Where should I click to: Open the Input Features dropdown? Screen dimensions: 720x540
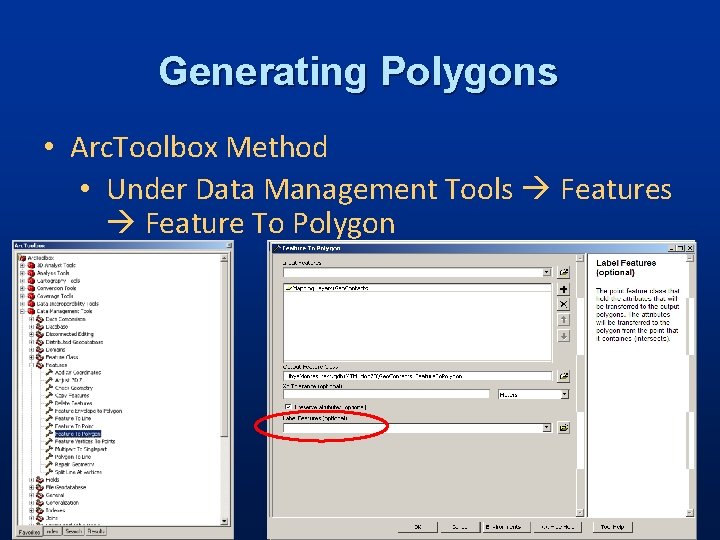546,272
